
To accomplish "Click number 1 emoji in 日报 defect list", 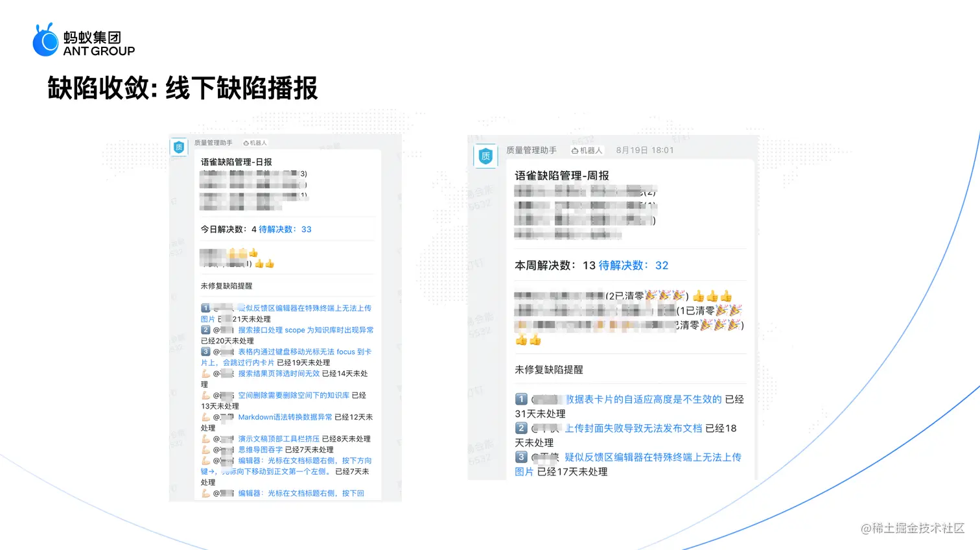I will [x=205, y=308].
